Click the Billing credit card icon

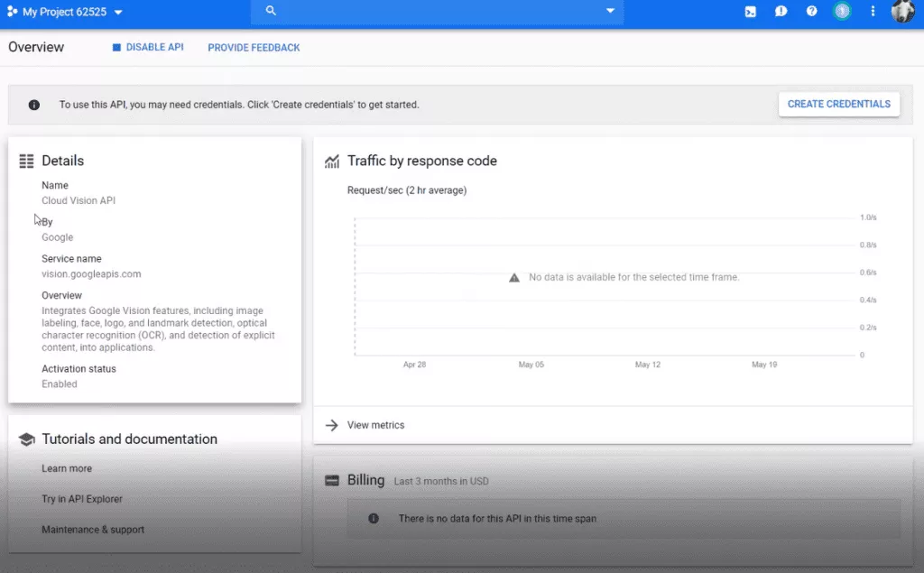click(x=332, y=480)
